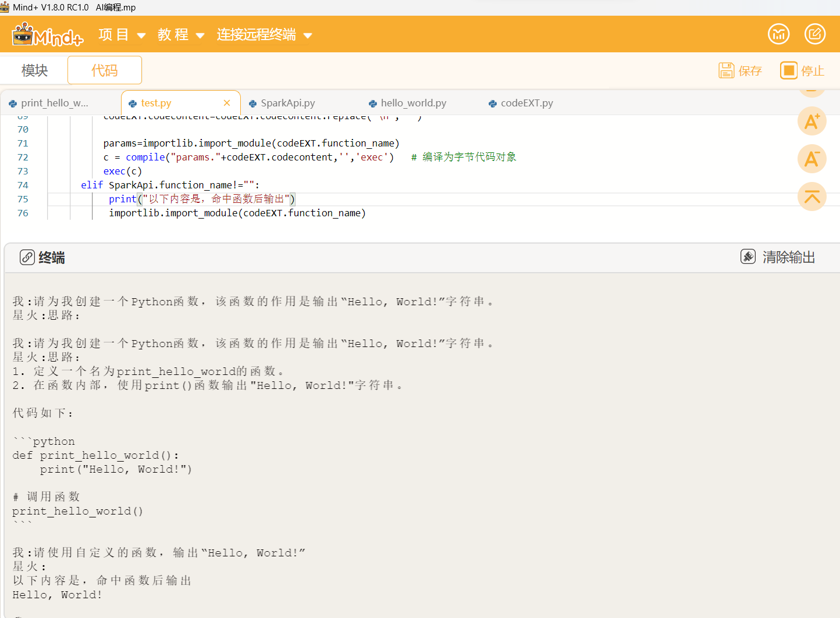Click line number 76 in the gutter

click(23, 213)
